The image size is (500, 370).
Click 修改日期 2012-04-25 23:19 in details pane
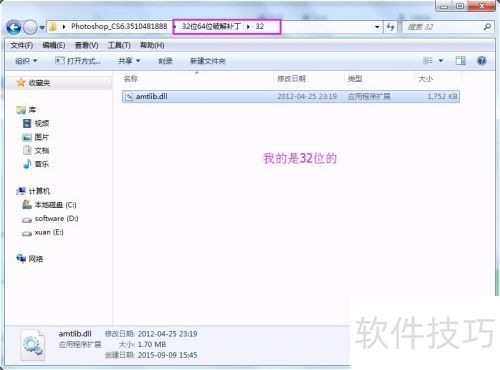coord(151,334)
